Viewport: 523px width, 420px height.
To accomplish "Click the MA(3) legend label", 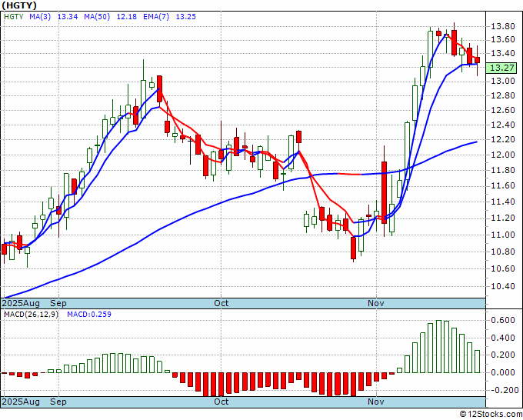I will click(40, 17).
